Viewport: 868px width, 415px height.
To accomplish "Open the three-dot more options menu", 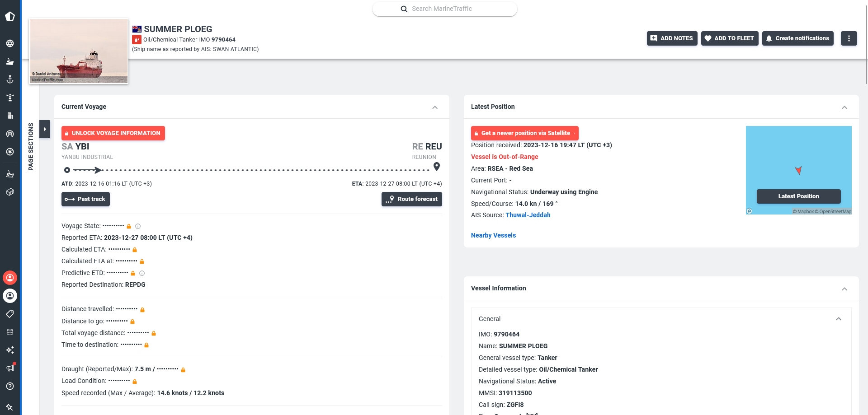I will click(x=849, y=38).
